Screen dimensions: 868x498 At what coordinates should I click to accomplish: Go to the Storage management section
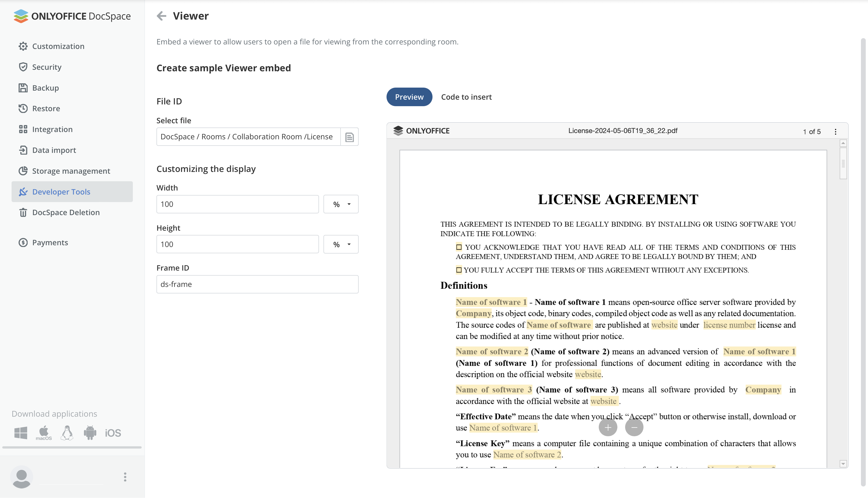point(71,171)
